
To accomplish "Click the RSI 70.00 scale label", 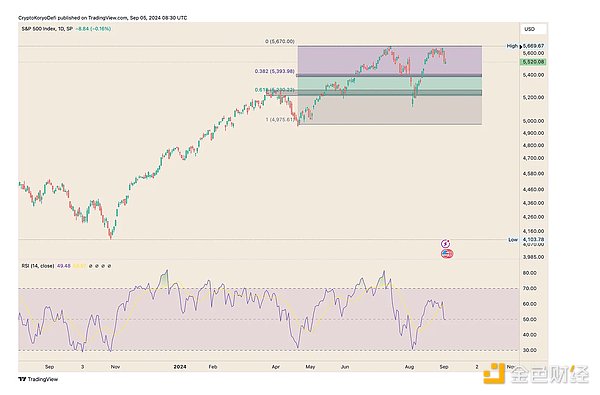I will (x=530, y=288).
